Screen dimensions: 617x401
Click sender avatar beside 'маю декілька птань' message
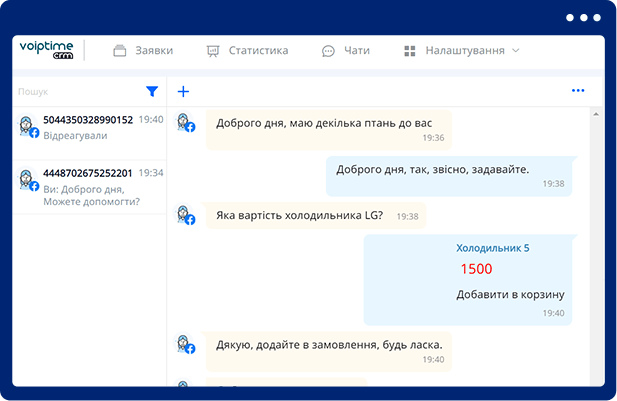[185, 122]
